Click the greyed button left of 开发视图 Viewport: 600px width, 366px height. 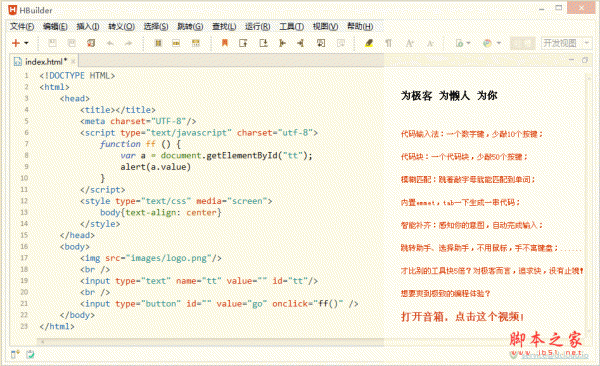click(x=523, y=43)
